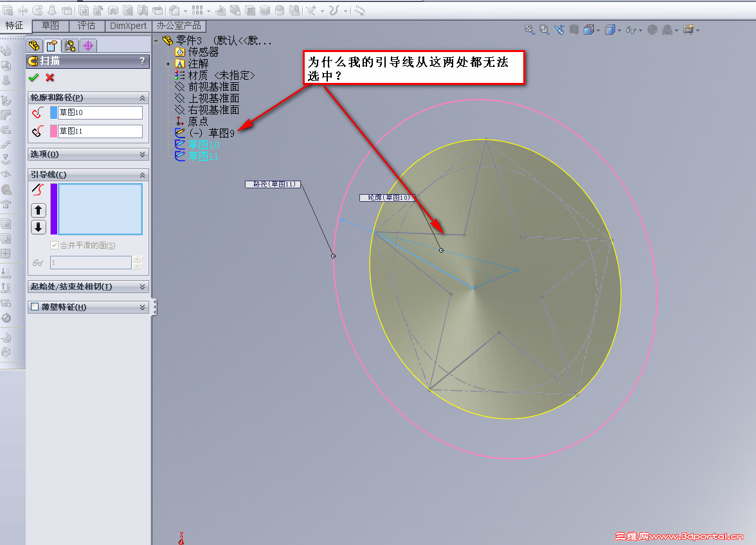Click Reference Geometry icon in toolbar

point(311,10)
